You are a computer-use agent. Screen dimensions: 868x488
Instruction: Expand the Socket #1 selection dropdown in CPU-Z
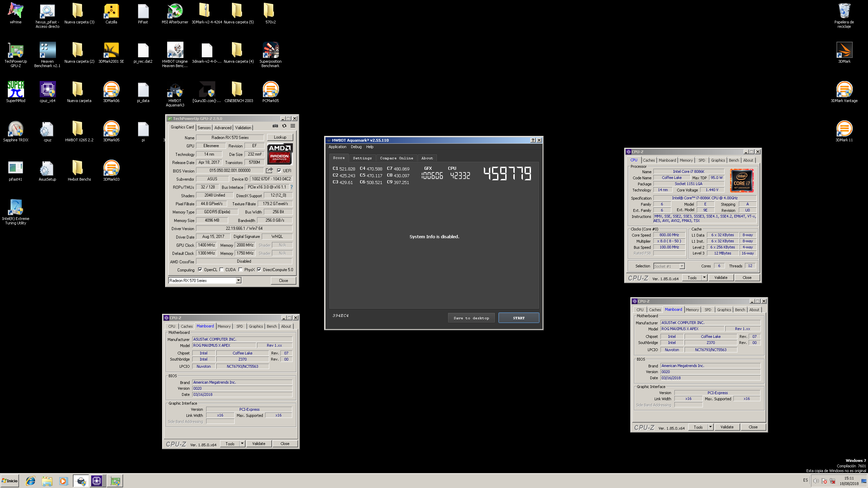coord(682,266)
